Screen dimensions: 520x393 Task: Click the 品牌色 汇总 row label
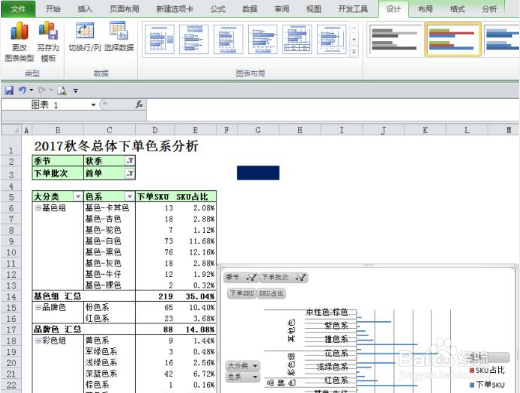click(57, 329)
